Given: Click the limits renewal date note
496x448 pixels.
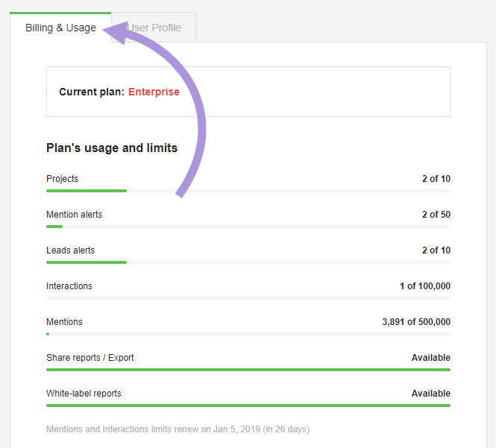Looking at the screenshot, I should click(x=178, y=429).
